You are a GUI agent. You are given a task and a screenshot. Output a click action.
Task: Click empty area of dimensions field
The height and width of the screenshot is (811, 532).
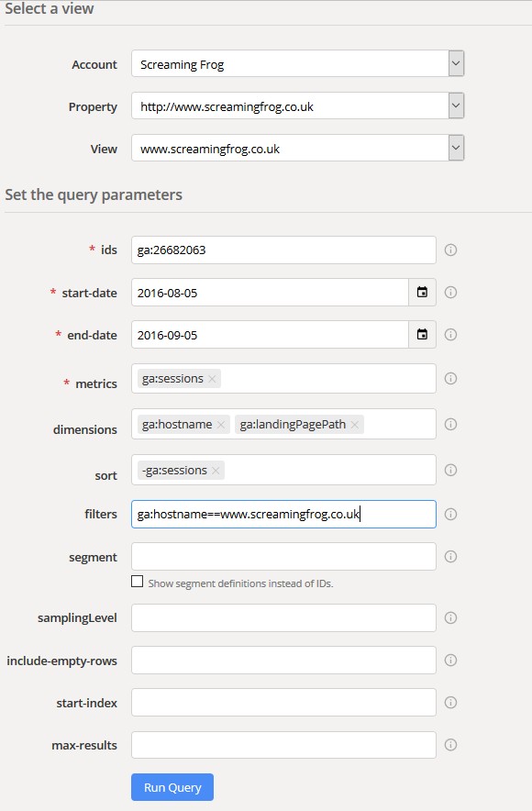(x=400, y=424)
